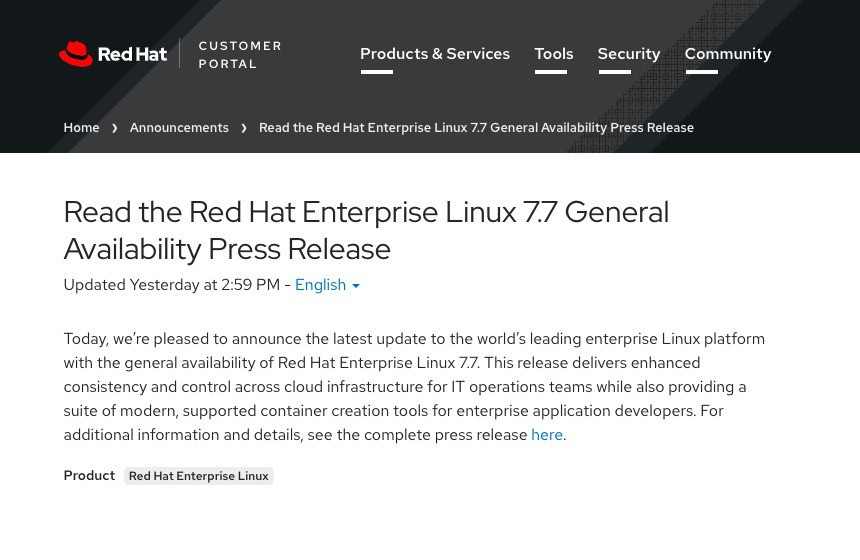Open the English language dropdown
The width and height of the screenshot is (860, 560).
click(321, 285)
